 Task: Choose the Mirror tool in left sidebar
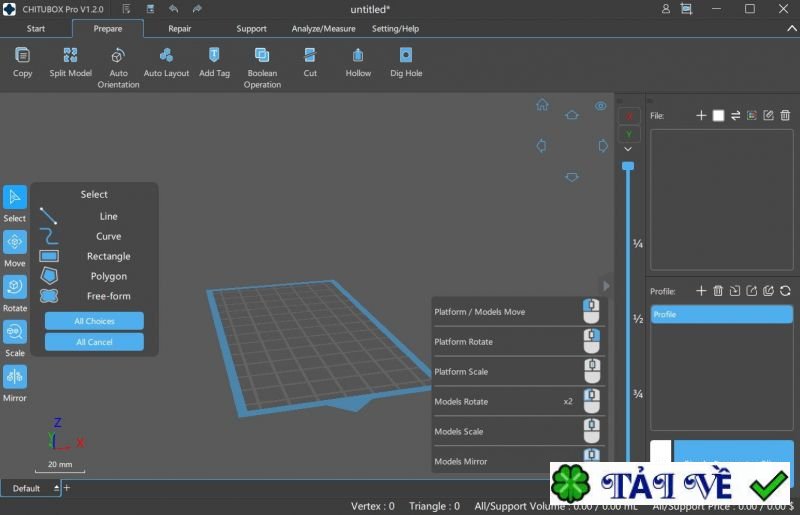click(x=15, y=377)
